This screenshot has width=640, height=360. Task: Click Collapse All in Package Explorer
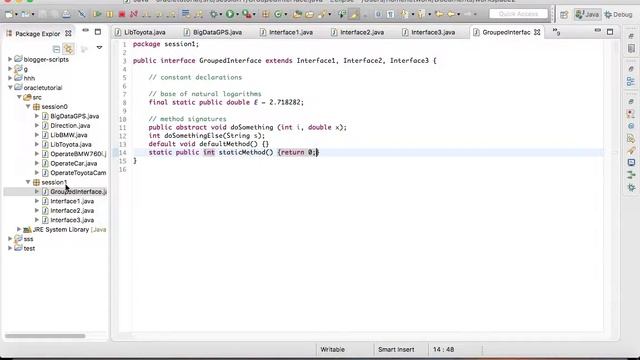(56, 49)
